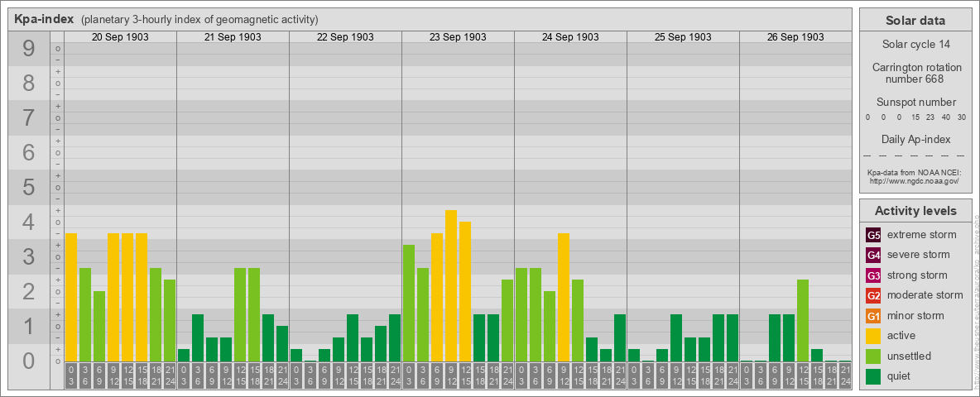Click the 'extreme storm' legend label
Screen dimensions: 980x397
[922, 235]
